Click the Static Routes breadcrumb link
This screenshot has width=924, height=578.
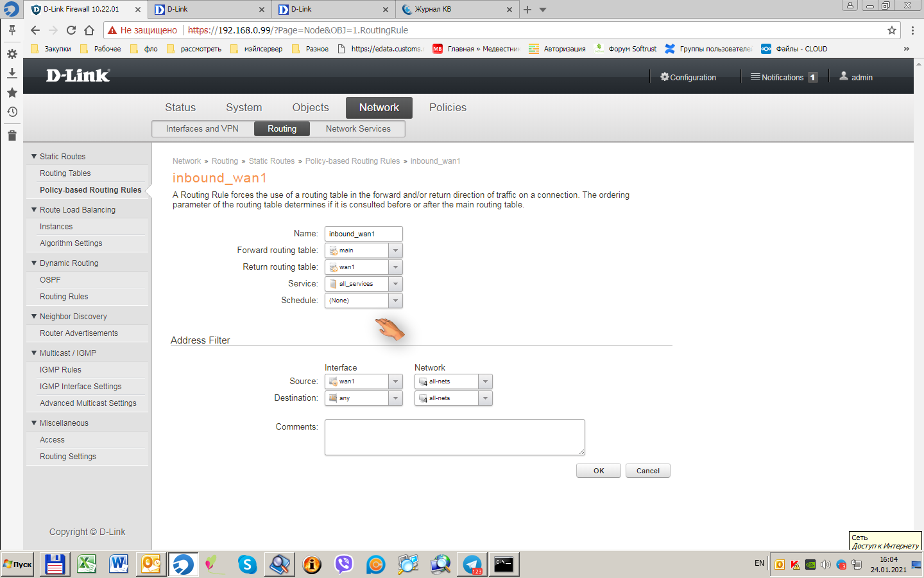pyautogui.click(x=271, y=161)
